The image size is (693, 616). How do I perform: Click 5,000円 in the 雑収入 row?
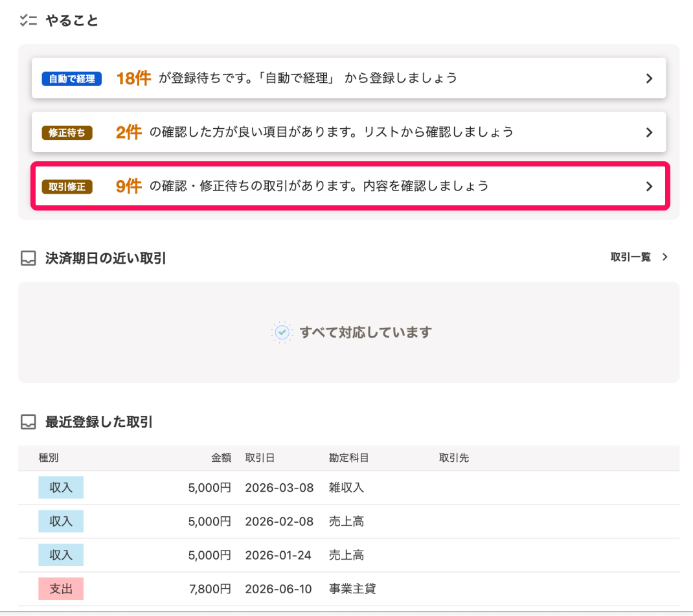[x=210, y=488]
